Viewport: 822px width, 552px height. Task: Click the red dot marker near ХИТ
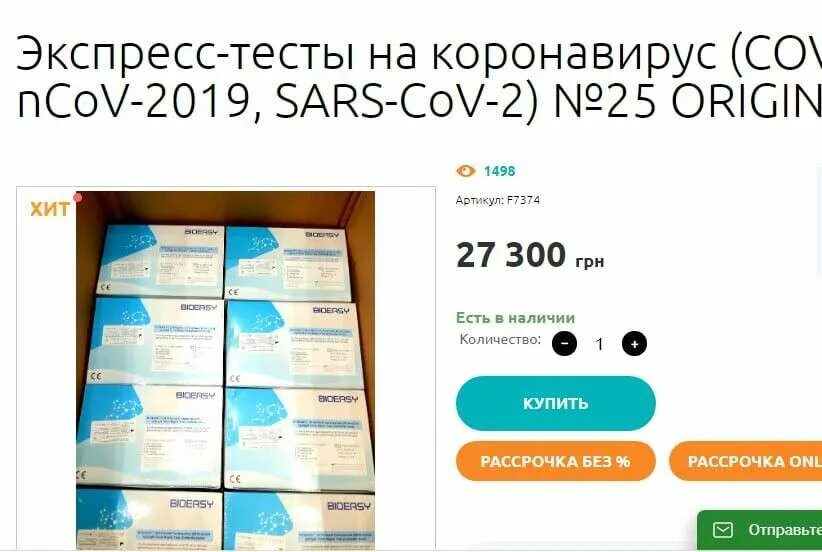(78, 198)
